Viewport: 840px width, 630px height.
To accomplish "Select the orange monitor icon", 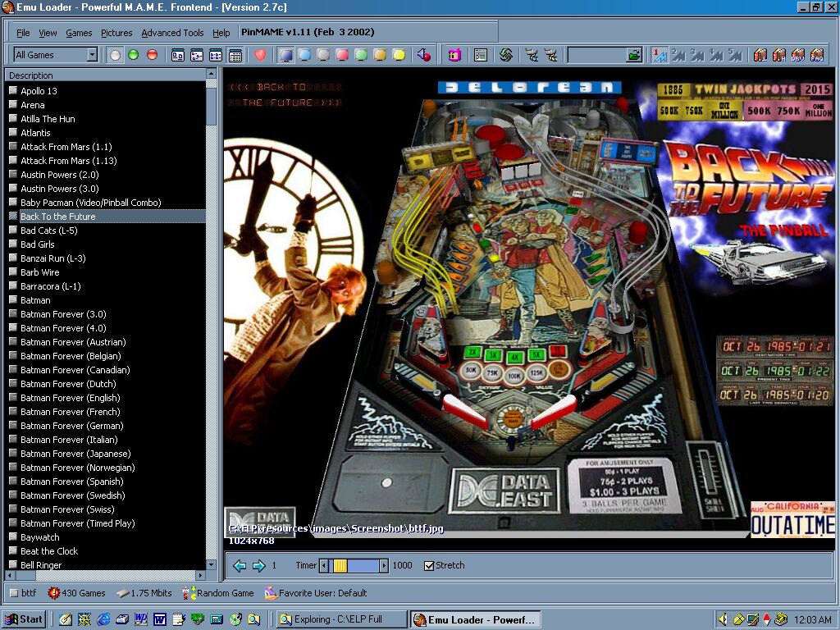I will coord(380,55).
